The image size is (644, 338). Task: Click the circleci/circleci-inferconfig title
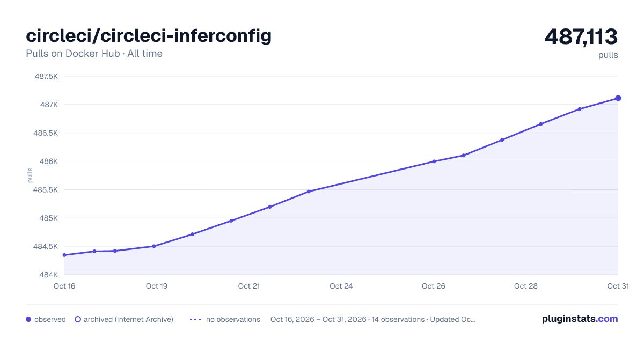click(149, 36)
